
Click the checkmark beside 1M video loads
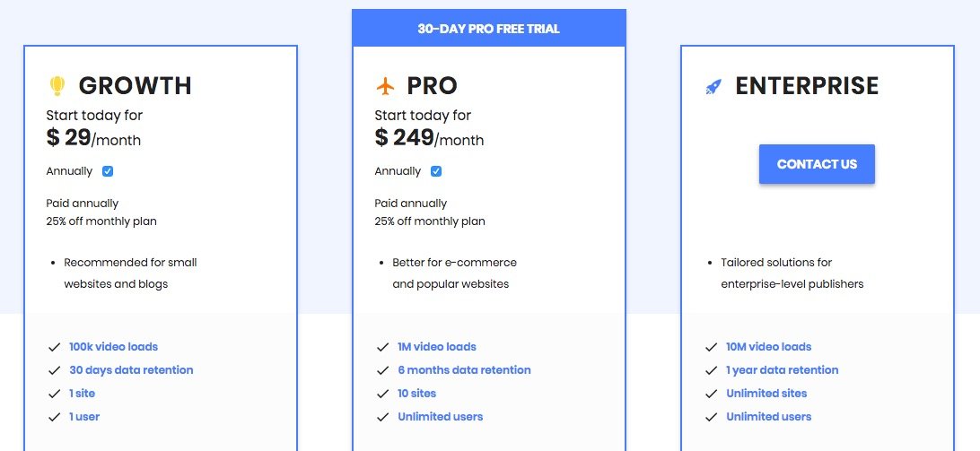point(383,347)
